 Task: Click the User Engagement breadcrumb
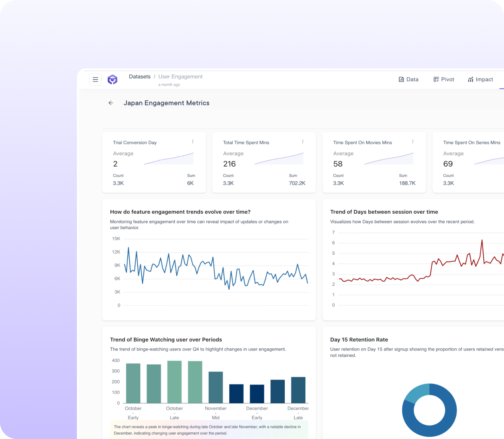pyautogui.click(x=180, y=76)
